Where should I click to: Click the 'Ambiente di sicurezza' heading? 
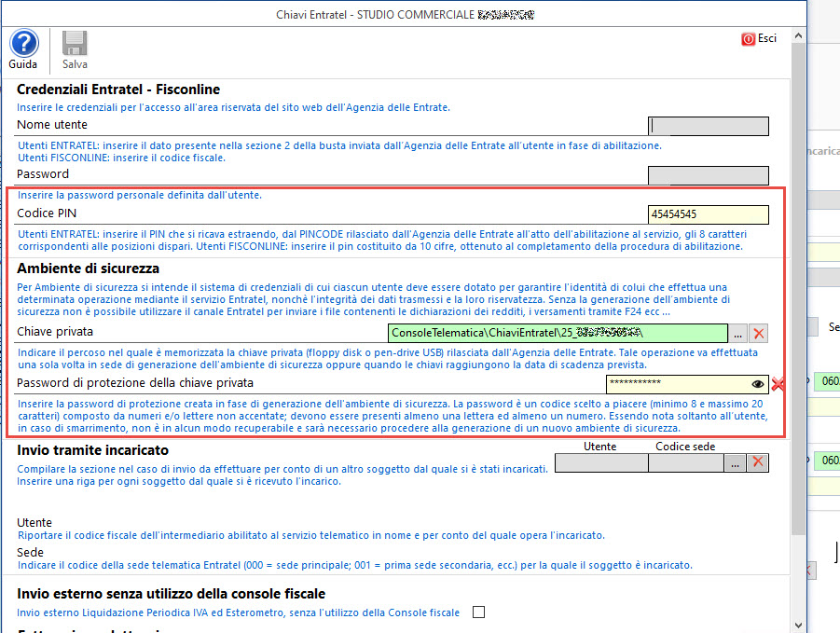[x=88, y=268]
